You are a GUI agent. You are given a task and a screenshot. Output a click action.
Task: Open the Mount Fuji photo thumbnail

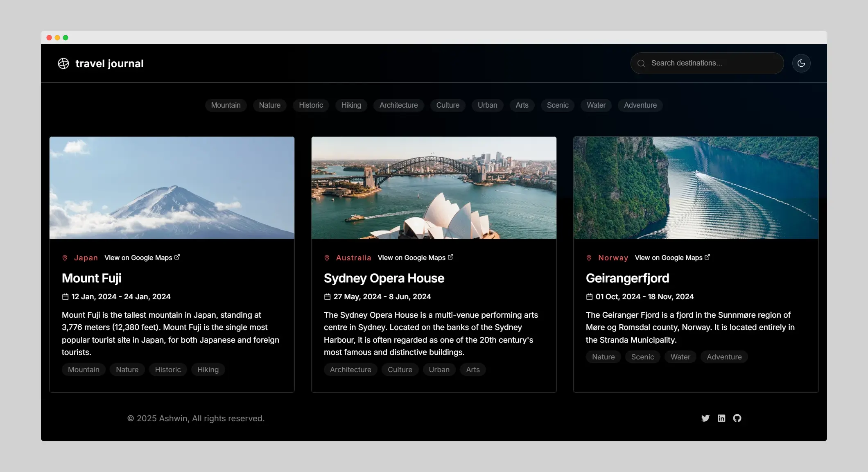click(x=172, y=188)
